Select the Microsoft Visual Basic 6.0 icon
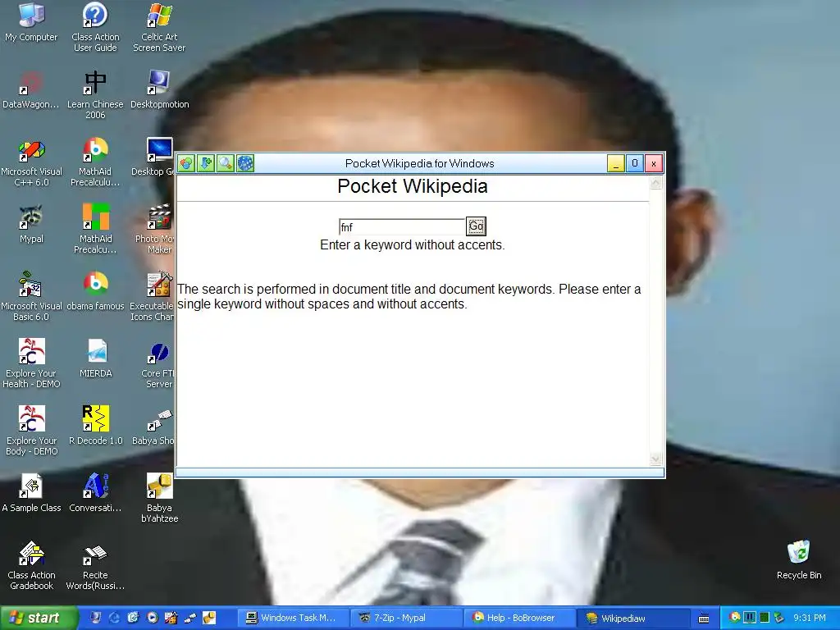Screen dimensions: 840x630 point(31,296)
